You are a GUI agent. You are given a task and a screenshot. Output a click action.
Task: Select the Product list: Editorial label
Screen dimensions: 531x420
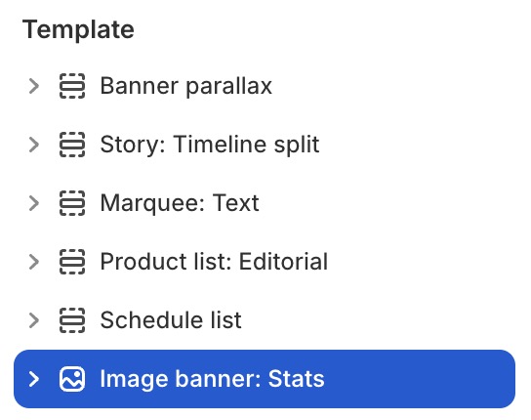click(214, 262)
